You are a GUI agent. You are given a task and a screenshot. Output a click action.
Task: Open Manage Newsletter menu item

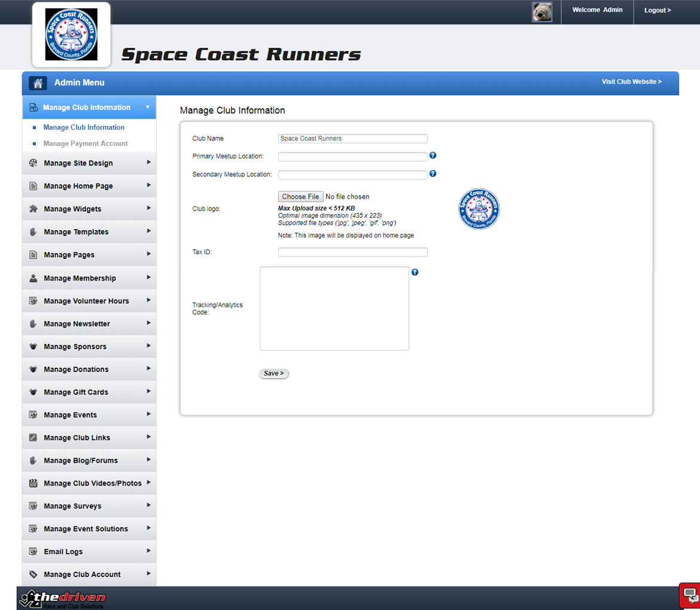click(77, 324)
